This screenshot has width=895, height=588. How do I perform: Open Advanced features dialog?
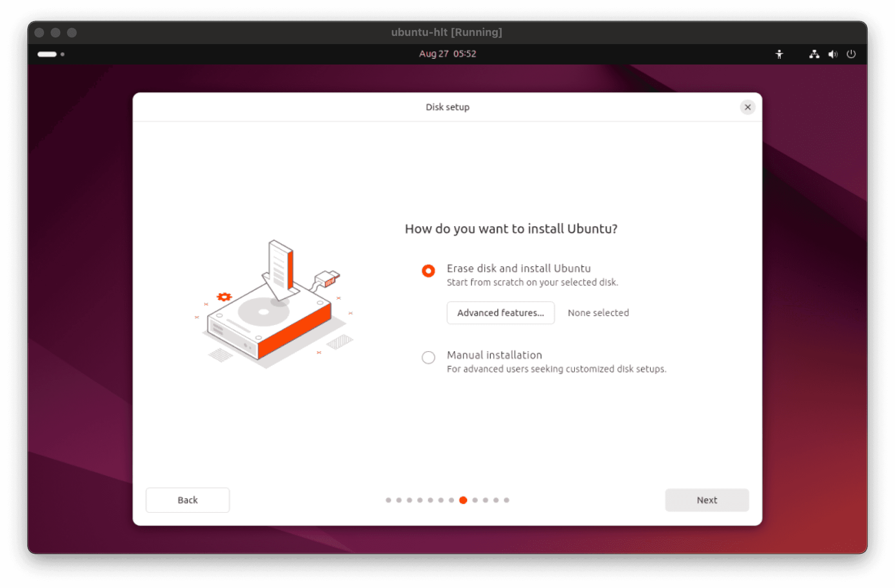point(501,313)
